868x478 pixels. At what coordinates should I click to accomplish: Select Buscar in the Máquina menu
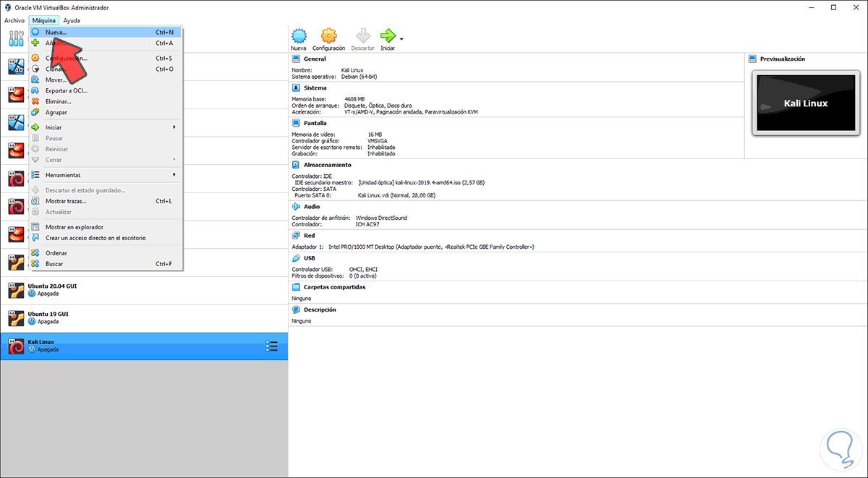tap(106, 264)
